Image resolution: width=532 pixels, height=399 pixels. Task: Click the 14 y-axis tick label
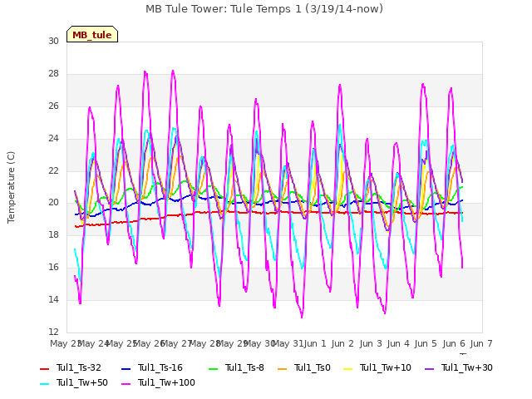[x=53, y=299]
